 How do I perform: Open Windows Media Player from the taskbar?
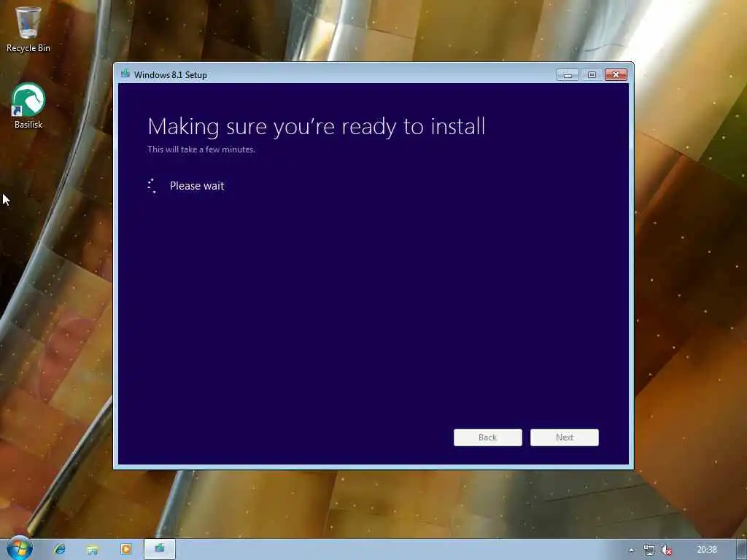click(125, 549)
